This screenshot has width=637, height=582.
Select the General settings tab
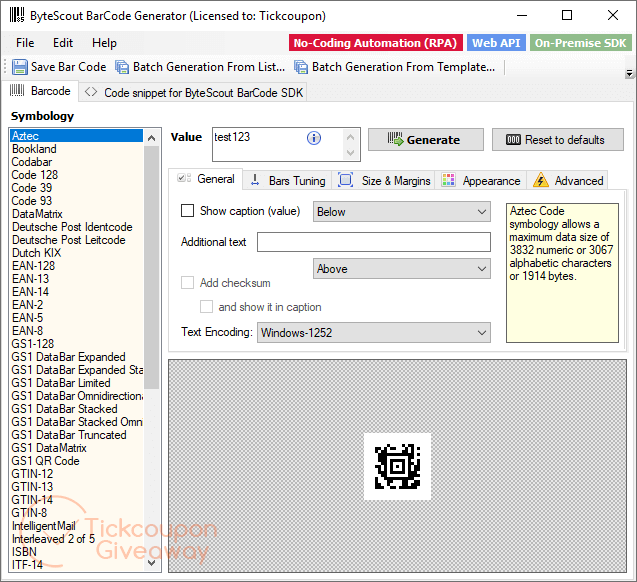206,179
